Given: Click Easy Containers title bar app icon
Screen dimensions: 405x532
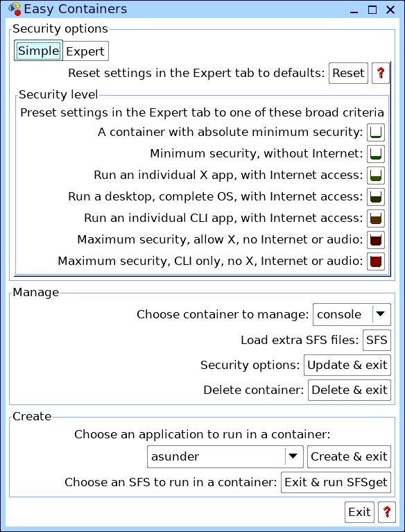Looking at the screenshot, I should 15,9.
